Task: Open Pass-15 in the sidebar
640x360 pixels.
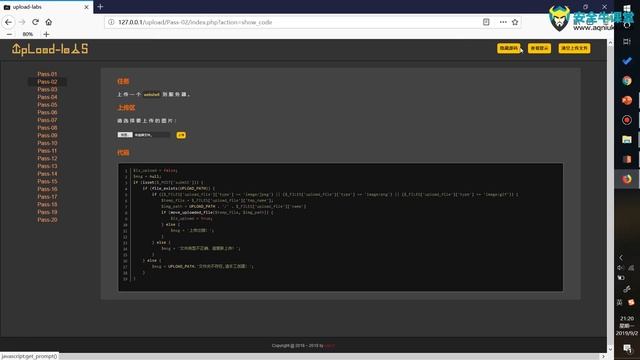Action: [47, 181]
